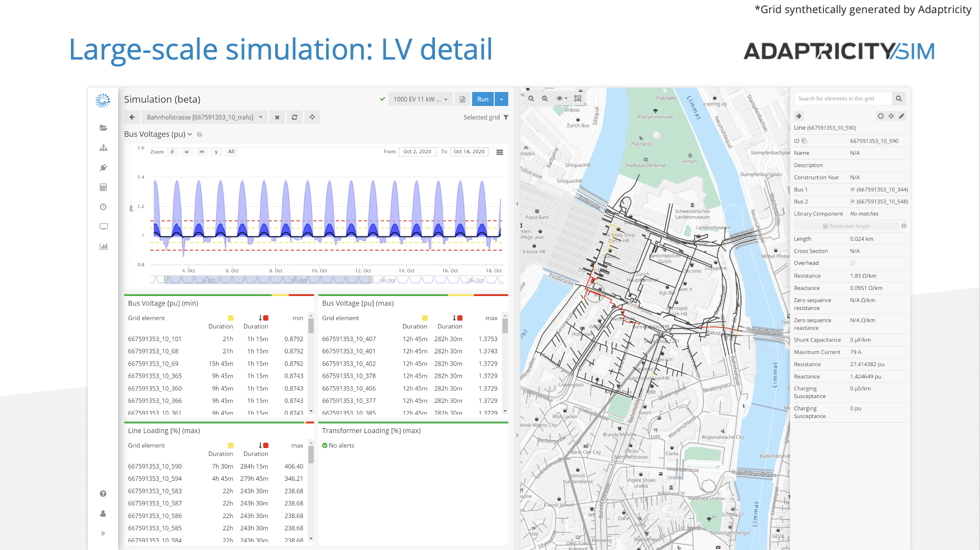Click the crosshair locate icon in the simulation toolbar
This screenshot has width=980, height=550.
pos(312,117)
